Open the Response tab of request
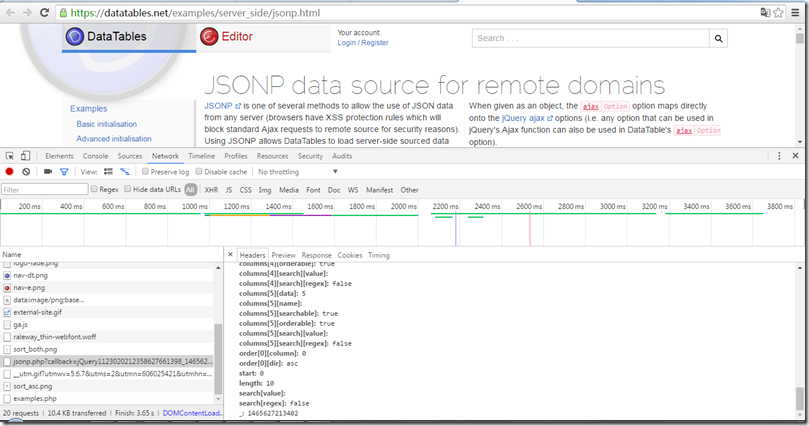This screenshot has width=809, height=426. click(x=316, y=255)
